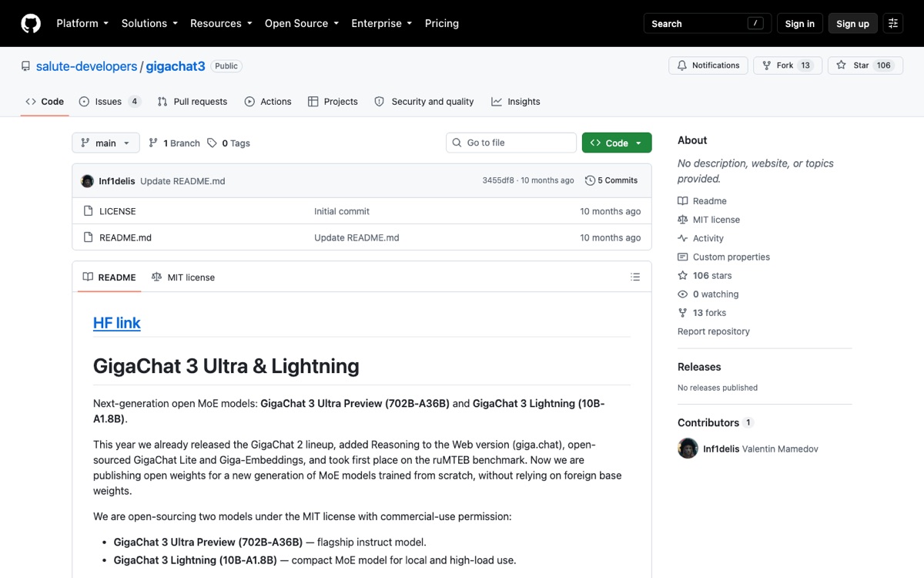Open the Activity link

point(701,238)
